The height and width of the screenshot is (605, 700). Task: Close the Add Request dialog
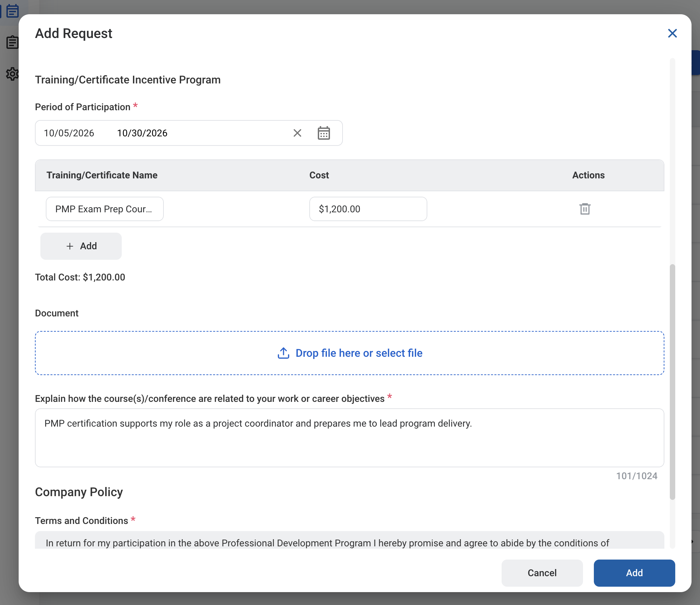coord(672,33)
